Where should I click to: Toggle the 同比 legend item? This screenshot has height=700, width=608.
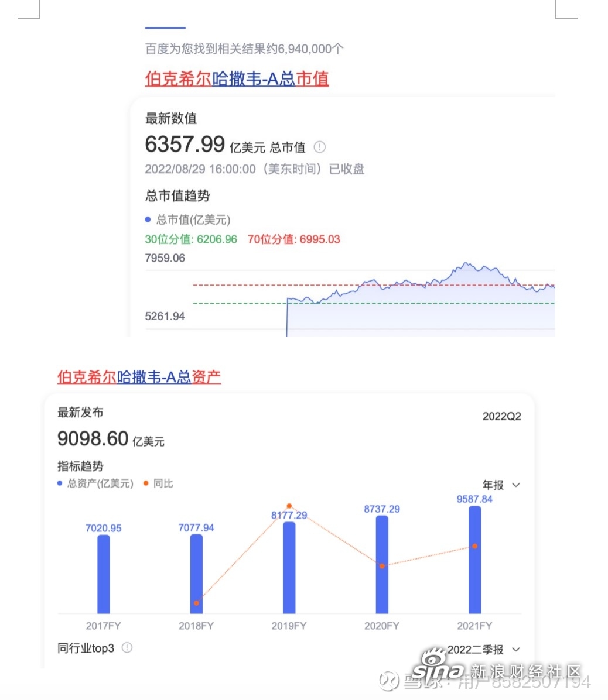[158, 483]
